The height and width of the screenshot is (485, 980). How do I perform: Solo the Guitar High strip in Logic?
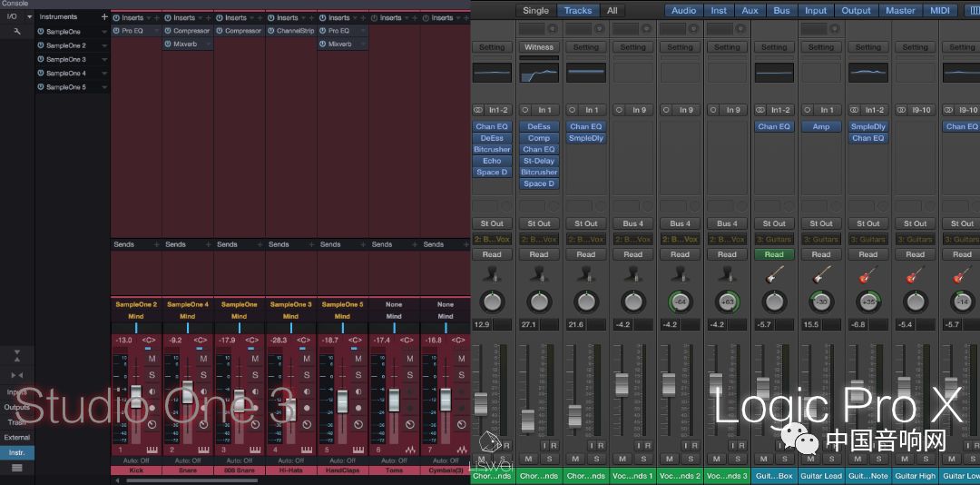[x=925, y=459]
